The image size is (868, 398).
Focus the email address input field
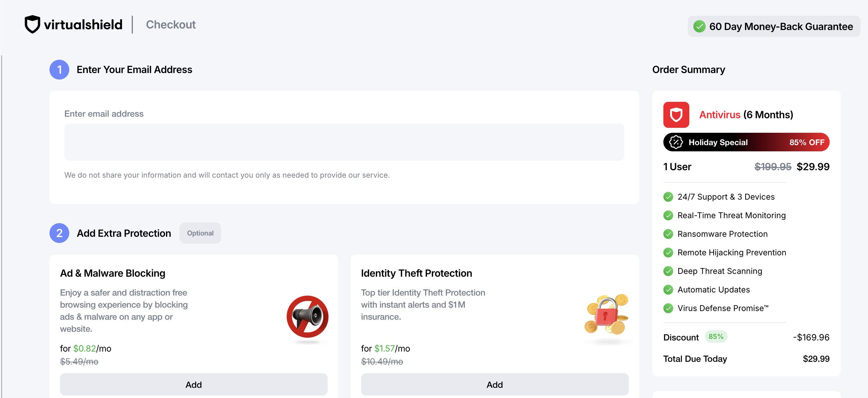pos(344,142)
